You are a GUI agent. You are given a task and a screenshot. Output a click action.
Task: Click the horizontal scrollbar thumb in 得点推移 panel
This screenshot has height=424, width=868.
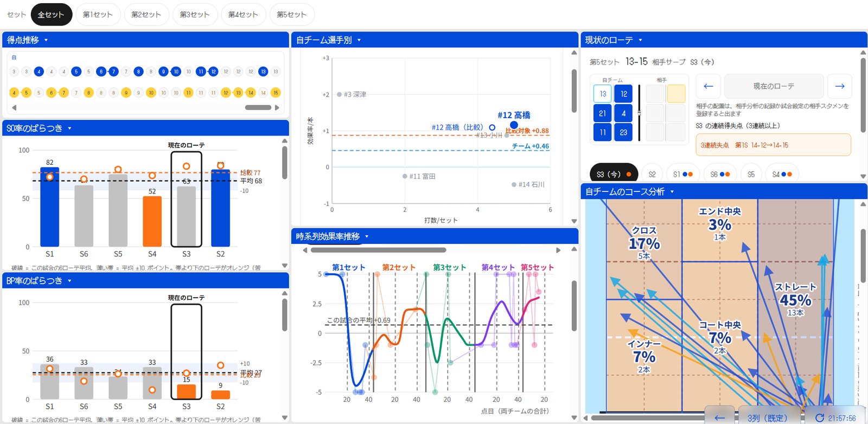258,107
